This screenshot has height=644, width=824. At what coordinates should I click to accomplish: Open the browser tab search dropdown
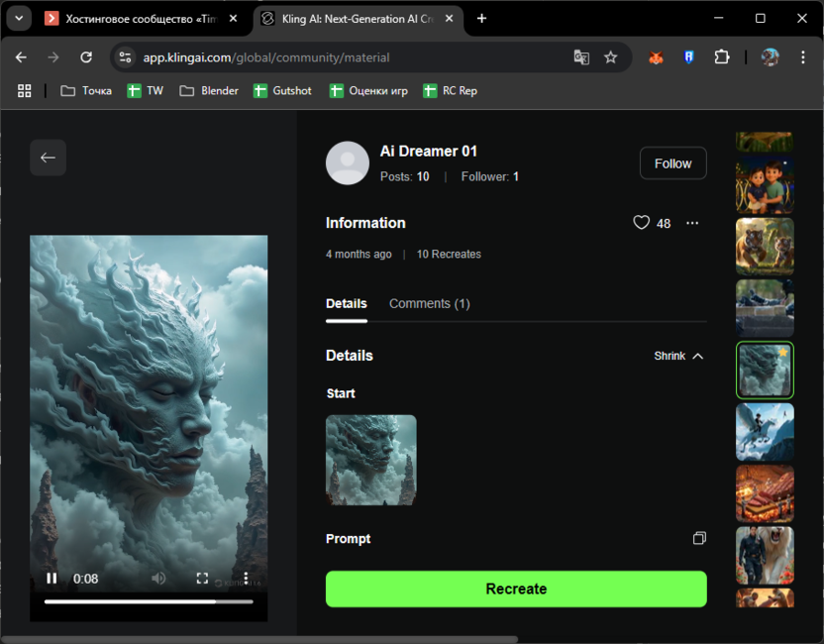tap(19, 18)
